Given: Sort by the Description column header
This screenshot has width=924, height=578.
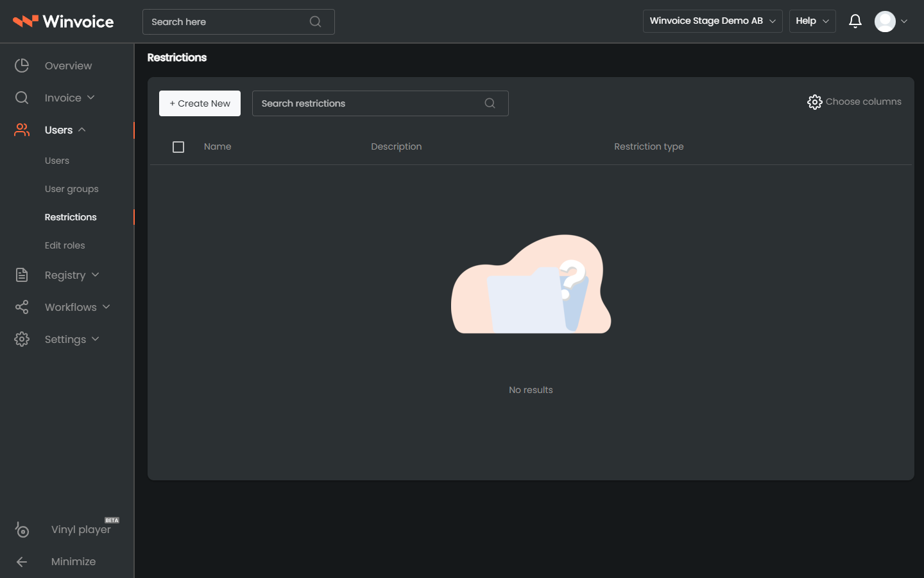Looking at the screenshot, I should (x=396, y=146).
